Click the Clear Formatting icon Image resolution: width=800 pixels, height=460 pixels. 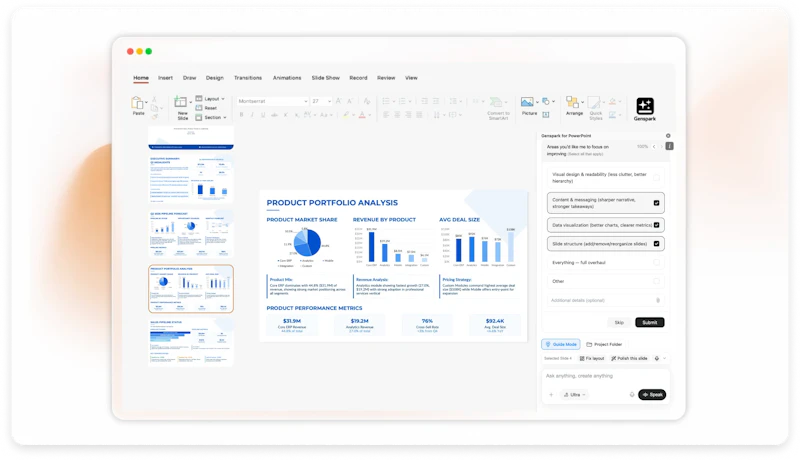coord(366,101)
